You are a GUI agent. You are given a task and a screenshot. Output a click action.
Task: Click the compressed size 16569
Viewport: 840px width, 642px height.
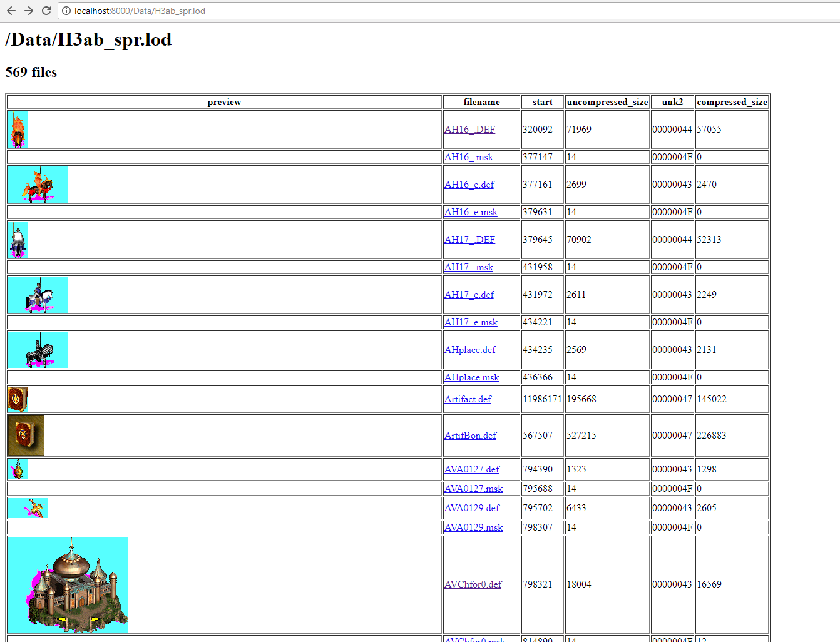(709, 584)
